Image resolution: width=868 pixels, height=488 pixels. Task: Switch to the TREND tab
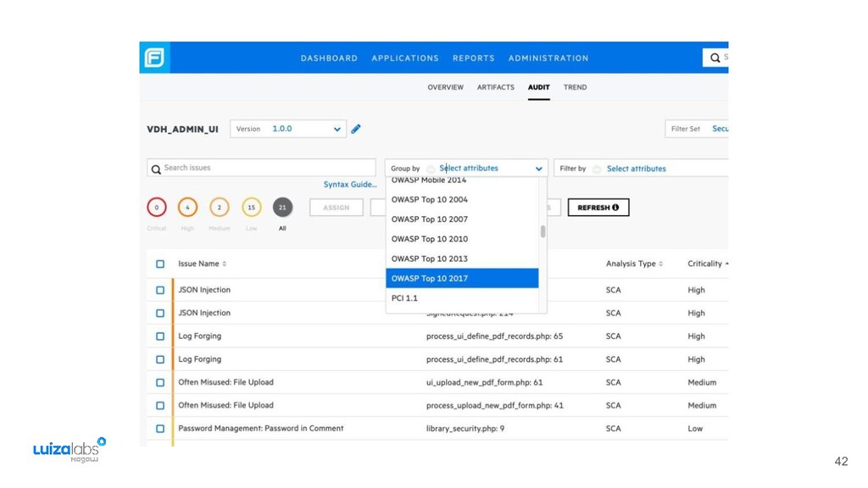[576, 87]
